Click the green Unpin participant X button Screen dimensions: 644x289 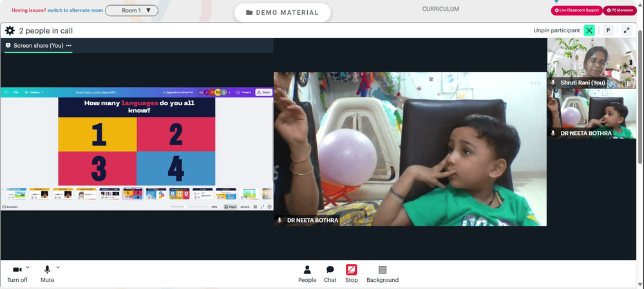click(589, 30)
